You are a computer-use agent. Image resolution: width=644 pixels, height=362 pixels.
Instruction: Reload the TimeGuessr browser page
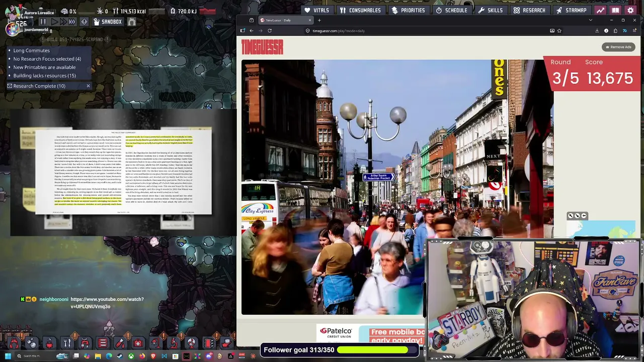[270, 31]
